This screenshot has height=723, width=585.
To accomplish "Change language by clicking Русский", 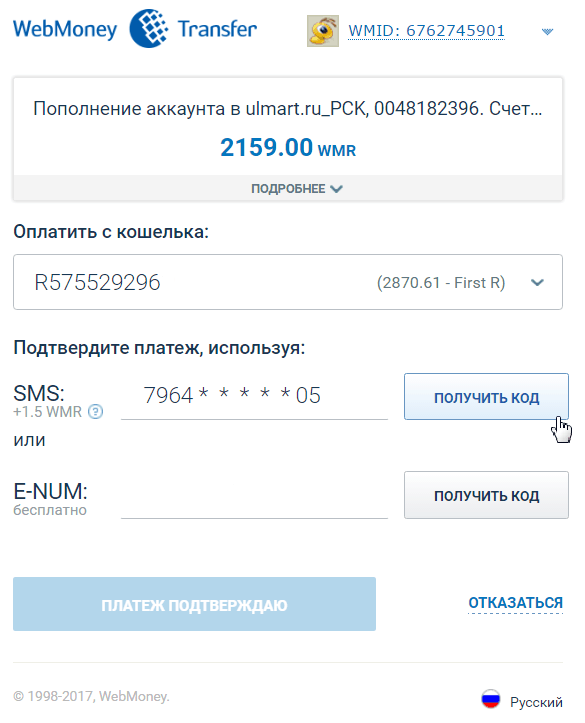I will (x=536, y=702).
